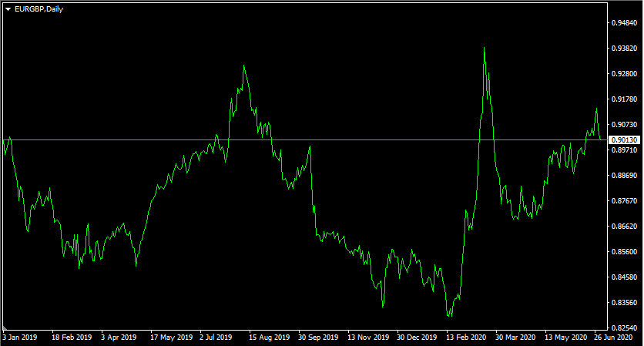Screen dimensions: 644x346
Task: Click the 30 Dec 2019 date label
Action: [x=417, y=338]
